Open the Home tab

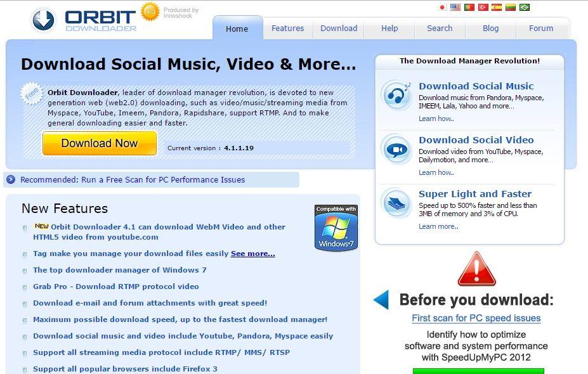tap(237, 29)
